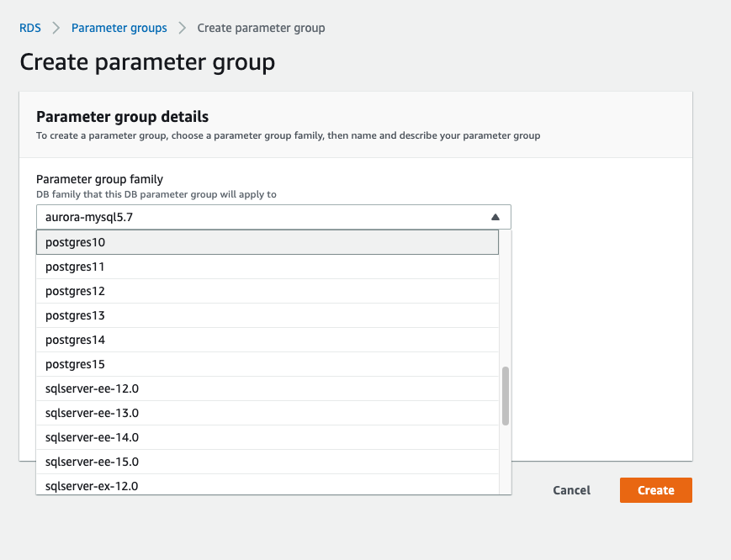This screenshot has width=731, height=560.
Task: Click the Cancel button
Action: [571, 490]
